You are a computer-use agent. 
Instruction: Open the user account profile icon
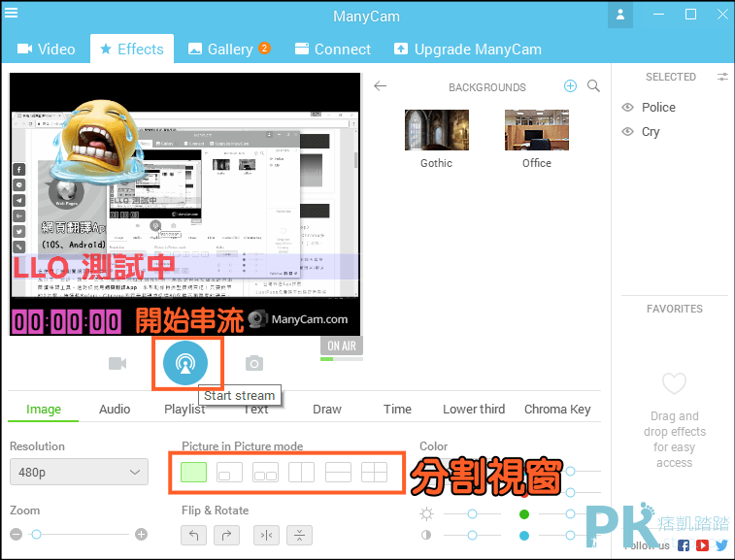[x=620, y=15]
